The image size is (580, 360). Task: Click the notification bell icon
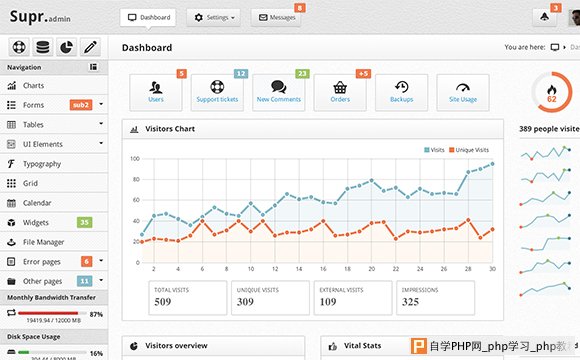544,17
